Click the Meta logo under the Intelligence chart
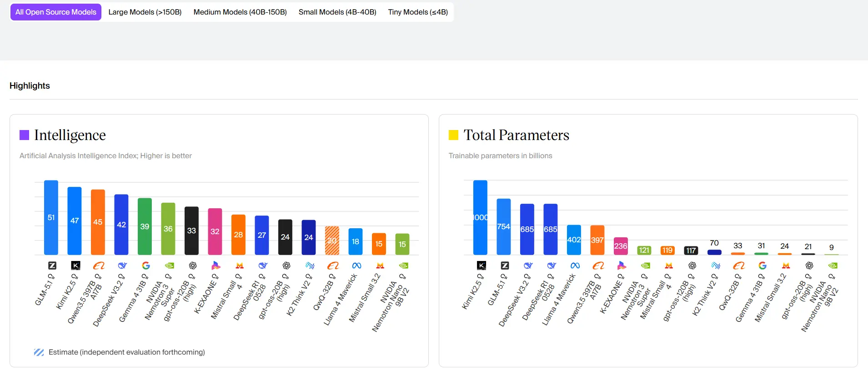The height and width of the screenshot is (371, 868). tap(356, 266)
